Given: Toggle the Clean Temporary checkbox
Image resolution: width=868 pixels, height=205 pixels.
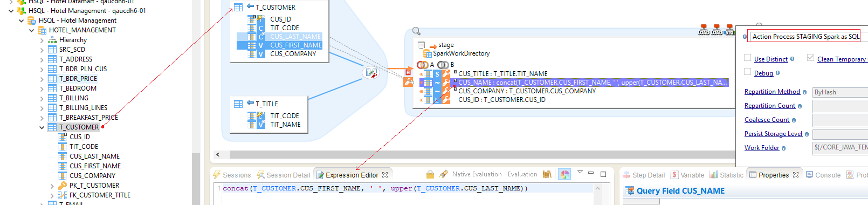Looking at the screenshot, I should pos(810,58).
